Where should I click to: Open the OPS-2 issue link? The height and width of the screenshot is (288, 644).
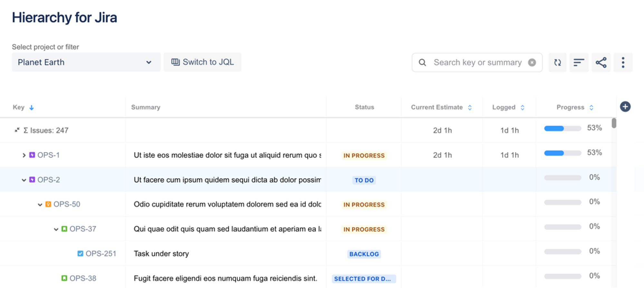49,180
